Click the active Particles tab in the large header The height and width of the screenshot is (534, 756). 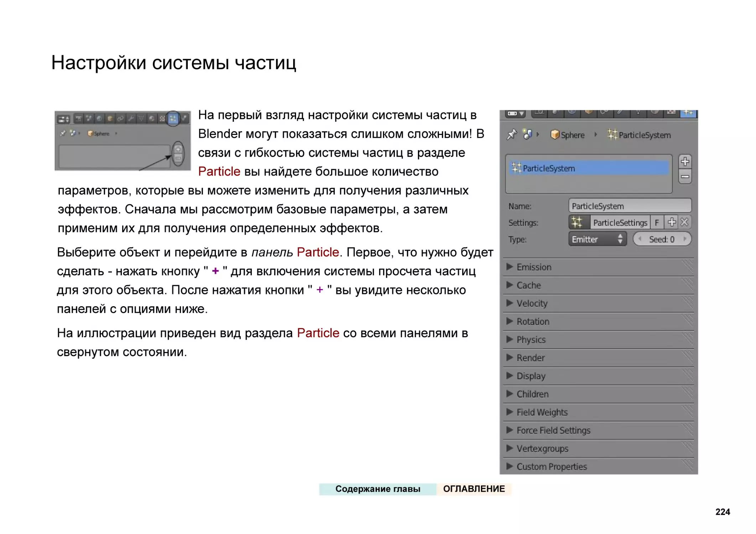pos(688,114)
